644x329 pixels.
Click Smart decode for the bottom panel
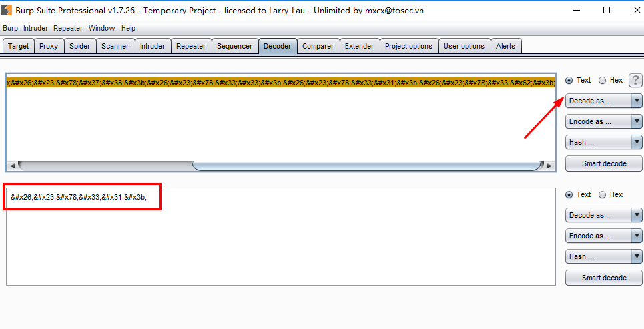point(604,278)
